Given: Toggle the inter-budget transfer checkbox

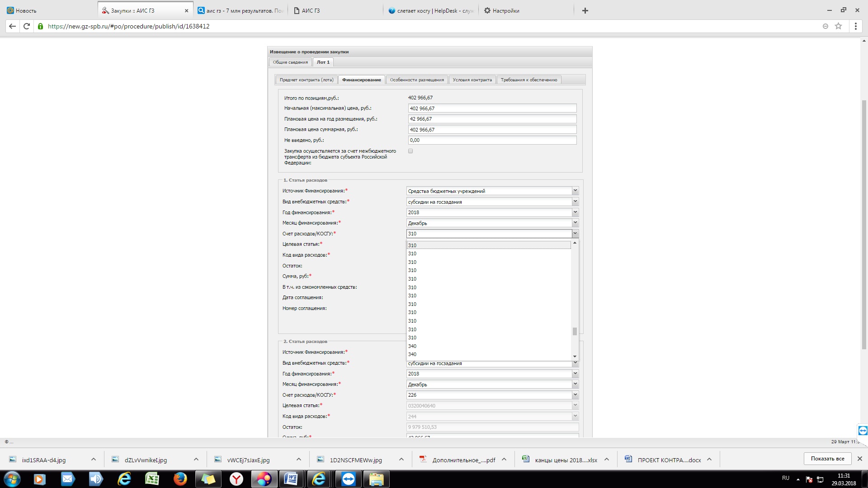Looking at the screenshot, I should click(410, 151).
